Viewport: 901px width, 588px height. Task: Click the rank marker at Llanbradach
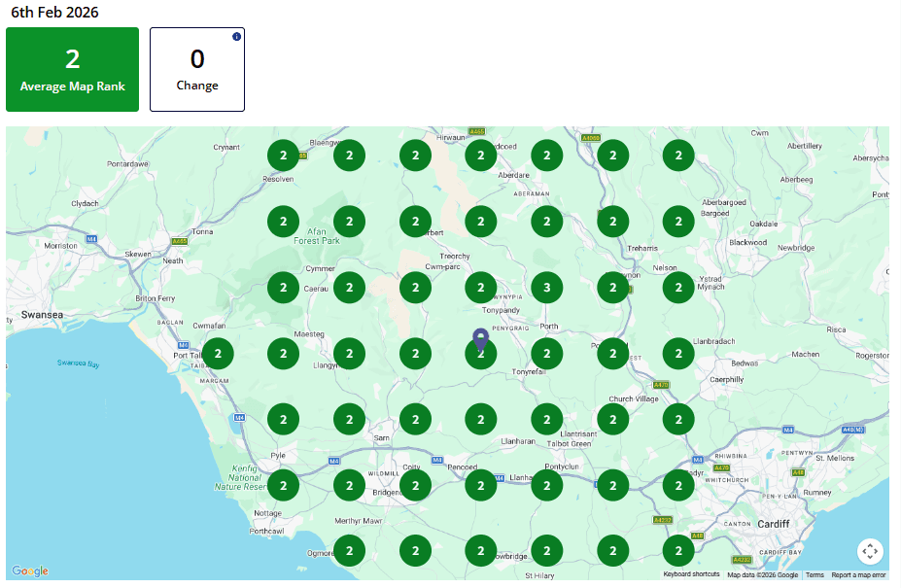(678, 354)
